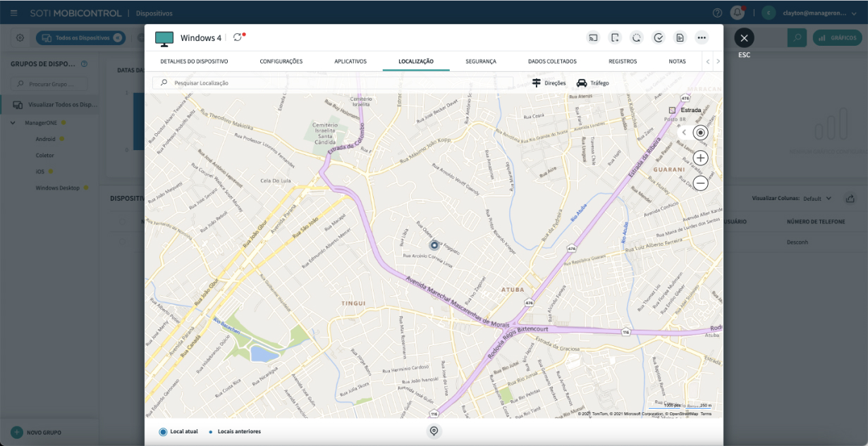Click the SOTI MobiControl logo
Viewport: 868px width, 446px height.
(x=76, y=13)
